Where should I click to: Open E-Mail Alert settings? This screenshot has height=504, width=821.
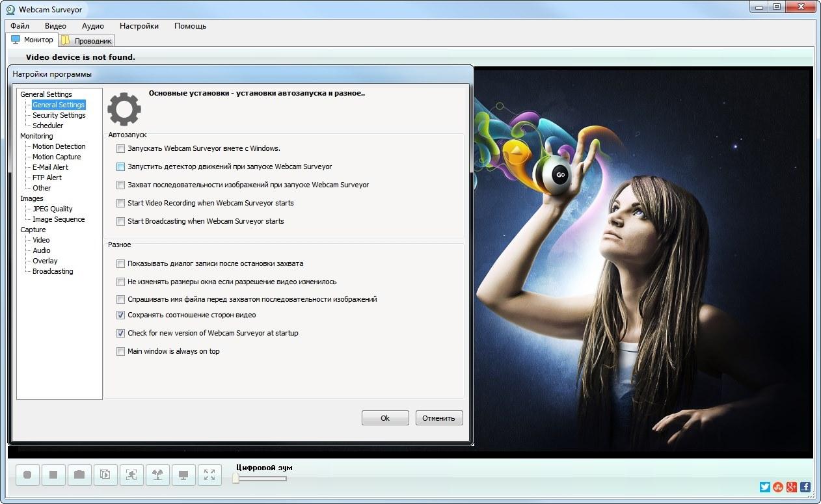(50, 167)
